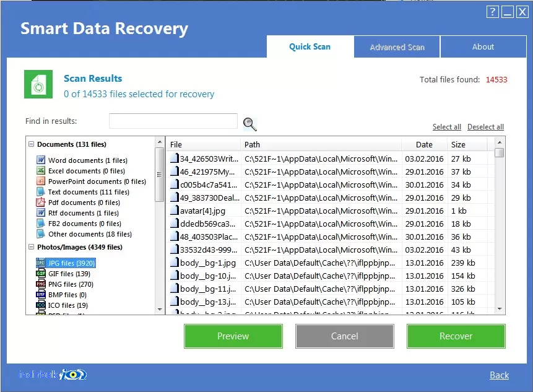Click the green Scan Results icon
The height and width of the screenshot is (392, 533).
point(38,84)
